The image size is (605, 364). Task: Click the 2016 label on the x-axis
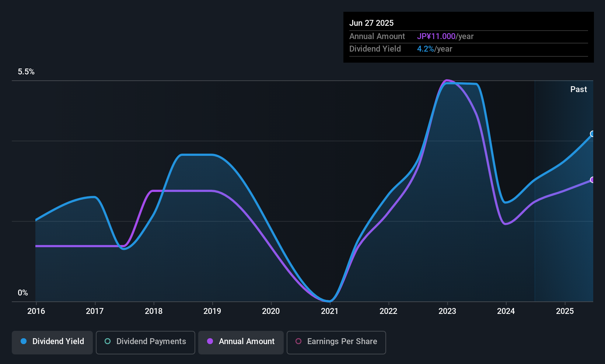(x=36, y=311)
